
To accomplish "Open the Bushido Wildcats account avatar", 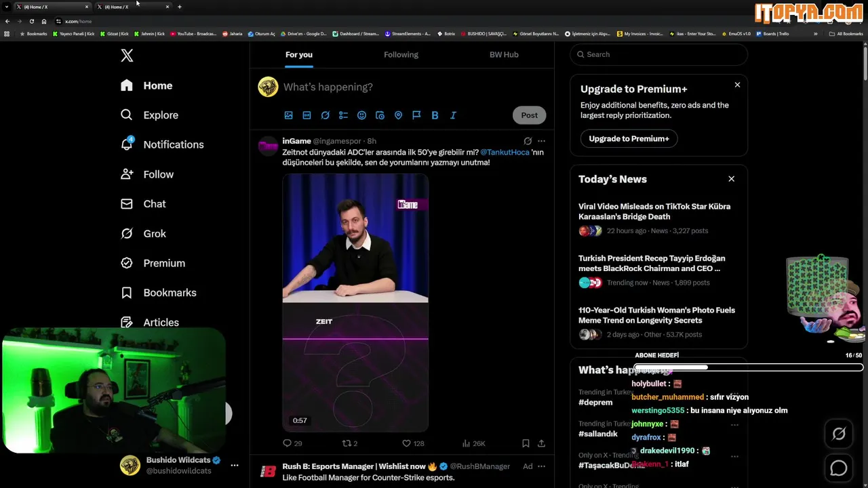I will point(130,465).
